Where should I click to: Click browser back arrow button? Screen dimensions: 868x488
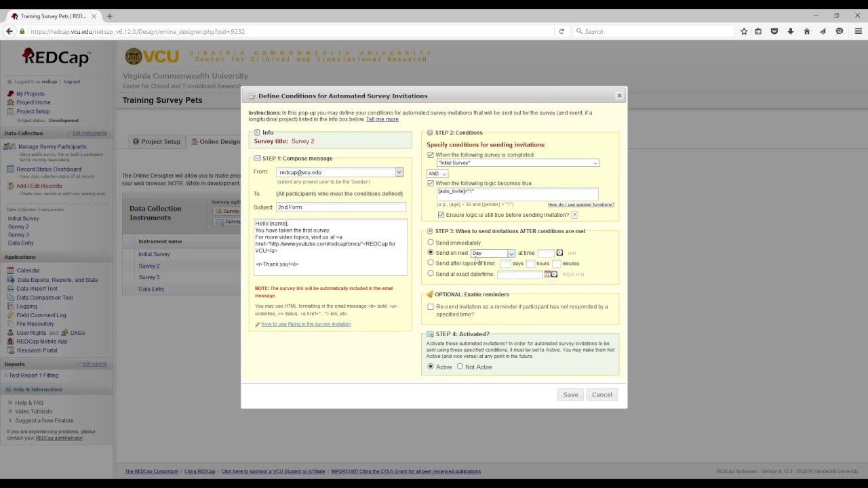[x=9, y=31]
